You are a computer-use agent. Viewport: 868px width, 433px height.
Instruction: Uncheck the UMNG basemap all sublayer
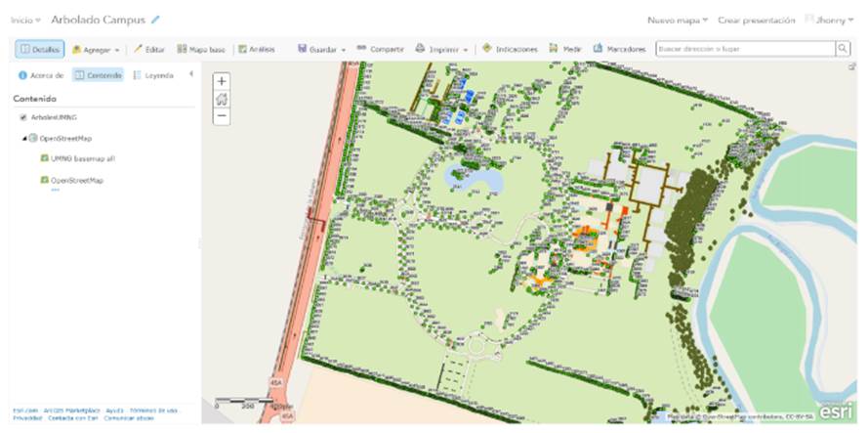coord(44,158)
